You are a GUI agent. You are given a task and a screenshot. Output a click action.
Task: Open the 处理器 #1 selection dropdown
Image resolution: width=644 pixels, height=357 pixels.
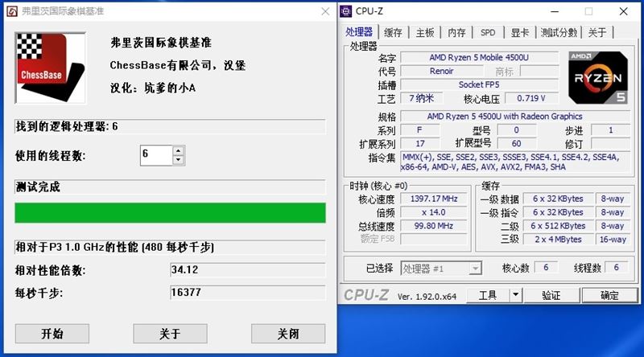(441, 269)
